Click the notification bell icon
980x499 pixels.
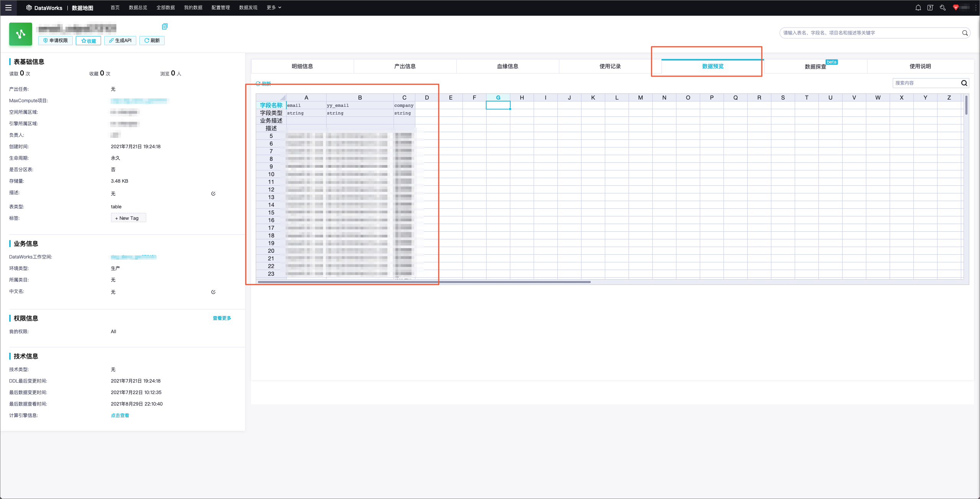[x=918, y=8]
